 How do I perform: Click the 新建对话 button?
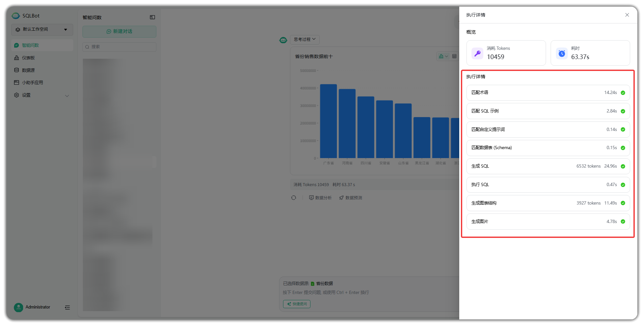pos(119,31)
